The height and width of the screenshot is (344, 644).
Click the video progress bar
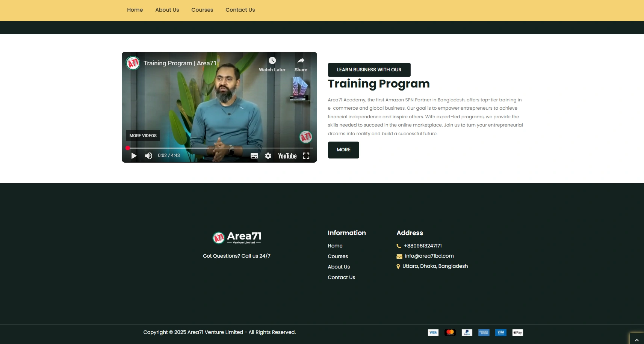click(x=220, y=148)
